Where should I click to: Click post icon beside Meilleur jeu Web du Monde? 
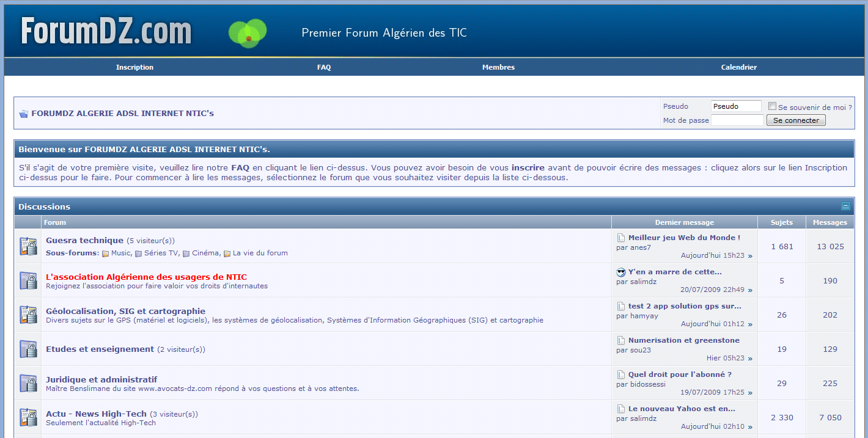(x=621, y=238)
